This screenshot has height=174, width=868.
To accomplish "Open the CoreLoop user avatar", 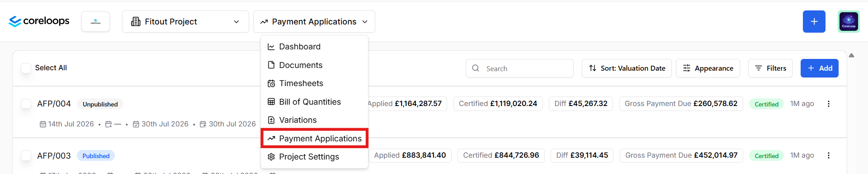I will tap(849, 22).
